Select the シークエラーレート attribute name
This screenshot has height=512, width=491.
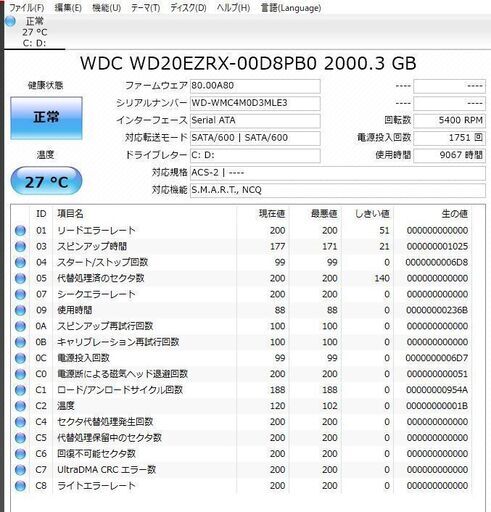coord(96,294)
